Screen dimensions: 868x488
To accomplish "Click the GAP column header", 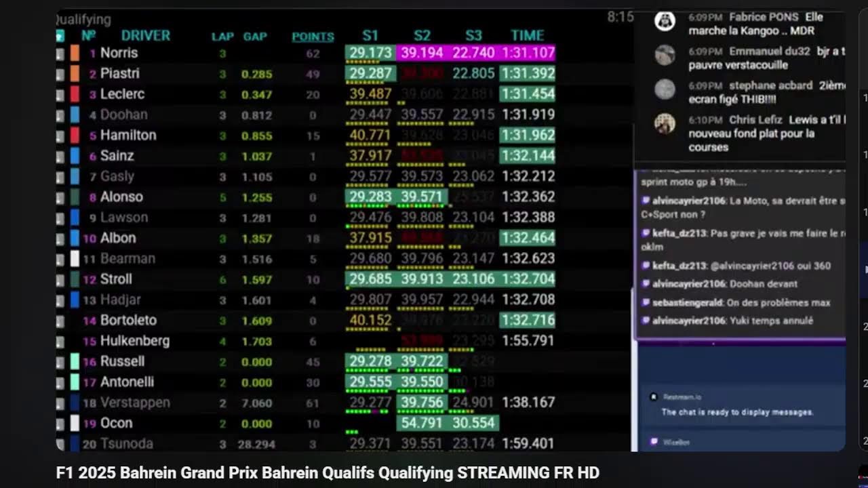I will [255, 37].
